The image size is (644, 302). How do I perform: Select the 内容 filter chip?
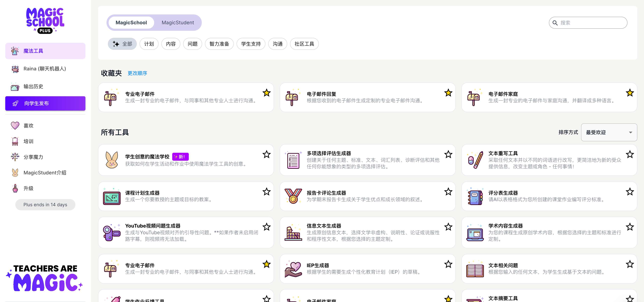tap(171, 44)
